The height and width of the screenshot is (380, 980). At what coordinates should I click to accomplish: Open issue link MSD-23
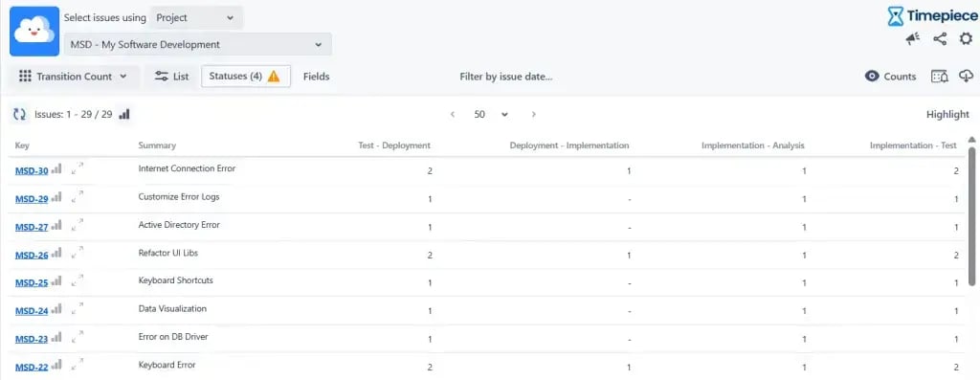[32, 340]
